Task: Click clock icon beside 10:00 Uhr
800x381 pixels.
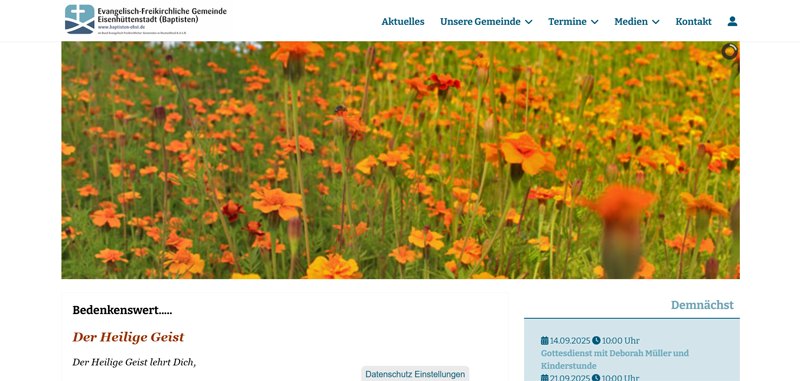Action: tap(596, 341)
